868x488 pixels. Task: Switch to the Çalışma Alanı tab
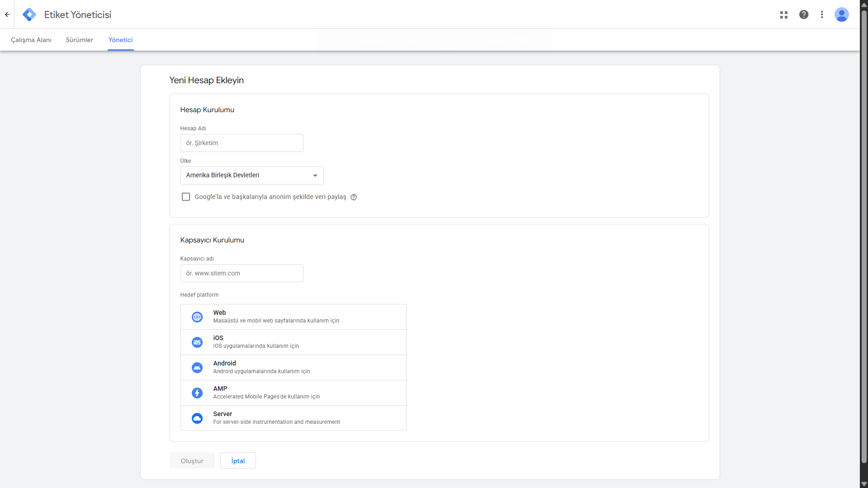pyautogui.click(x=31, y=40)
